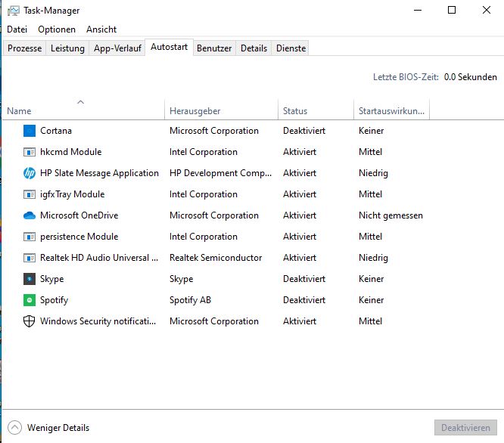Click Realtek Semiconductor publisher cell
The image size is (504, 443).
pos(216,258)
